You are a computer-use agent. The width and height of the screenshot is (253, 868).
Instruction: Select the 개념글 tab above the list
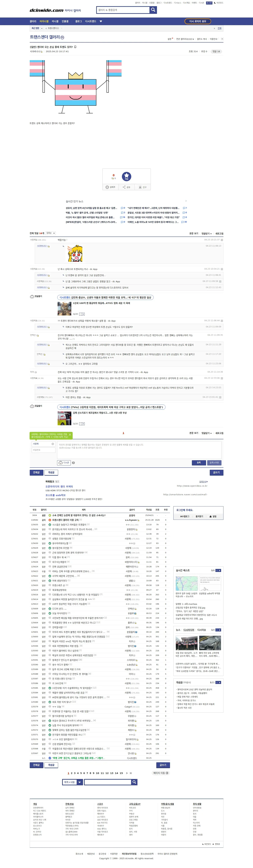click(x=51, y=472)
